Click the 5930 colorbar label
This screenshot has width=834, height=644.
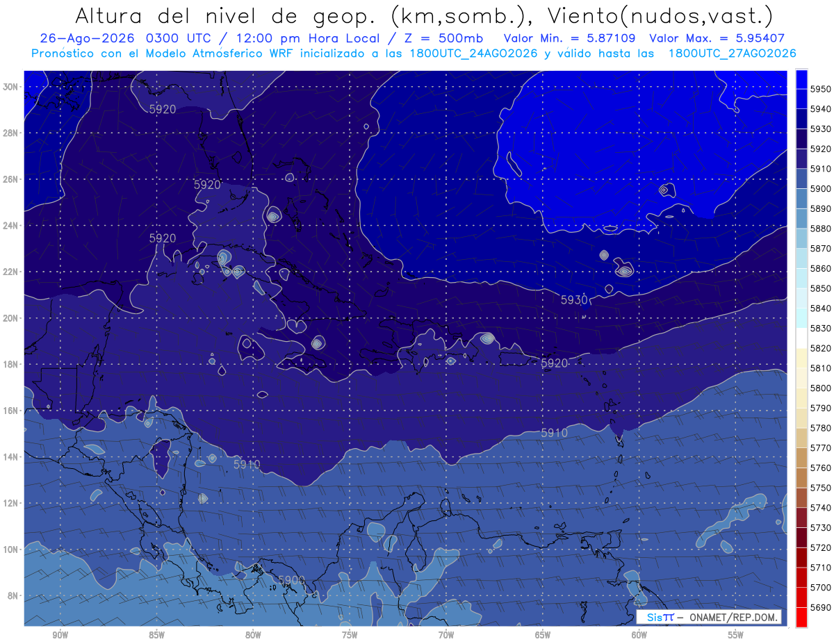tap(821, 129)
